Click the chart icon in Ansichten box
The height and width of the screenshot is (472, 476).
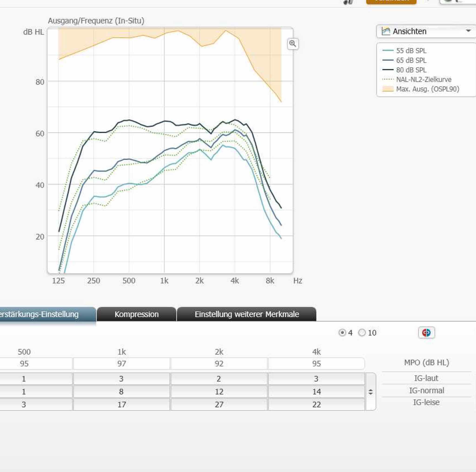pos(386,31)
